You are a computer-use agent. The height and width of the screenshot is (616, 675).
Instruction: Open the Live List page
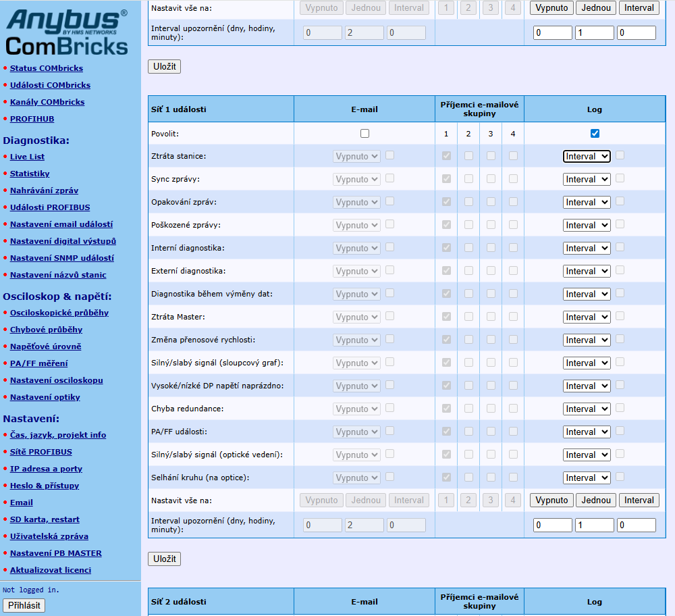point(27,157)
